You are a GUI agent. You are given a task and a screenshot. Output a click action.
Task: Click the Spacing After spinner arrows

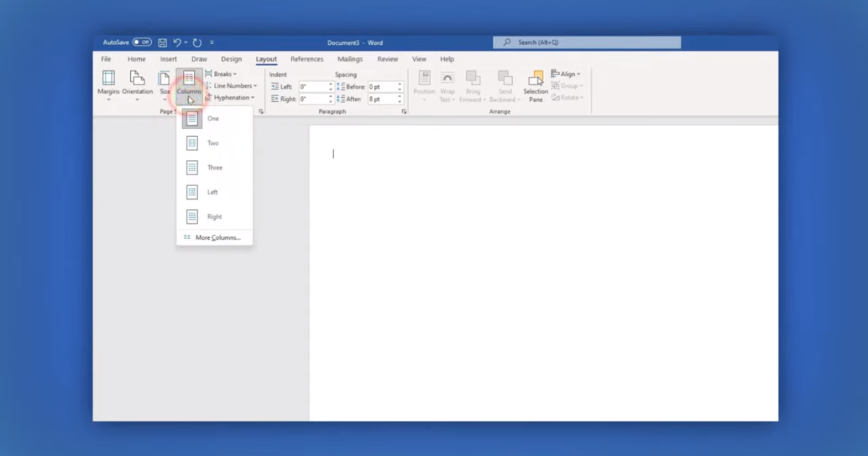[399, 99]
